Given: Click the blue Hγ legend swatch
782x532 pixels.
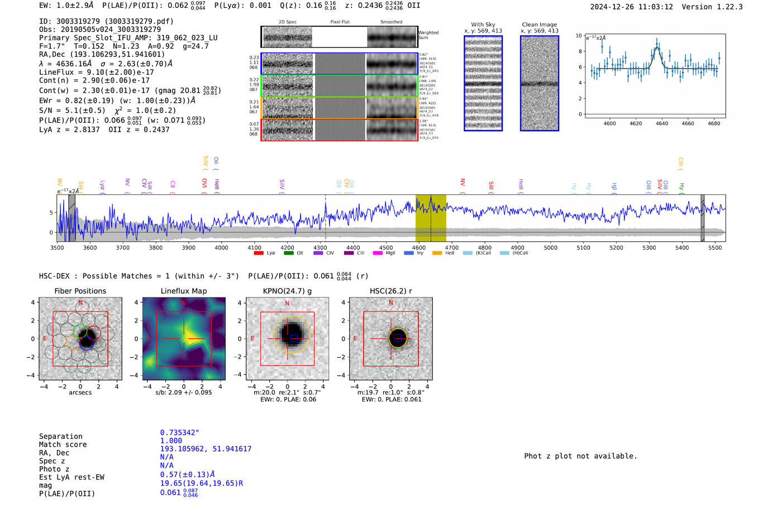Looking at the screenshot, I should coord(408,253).
